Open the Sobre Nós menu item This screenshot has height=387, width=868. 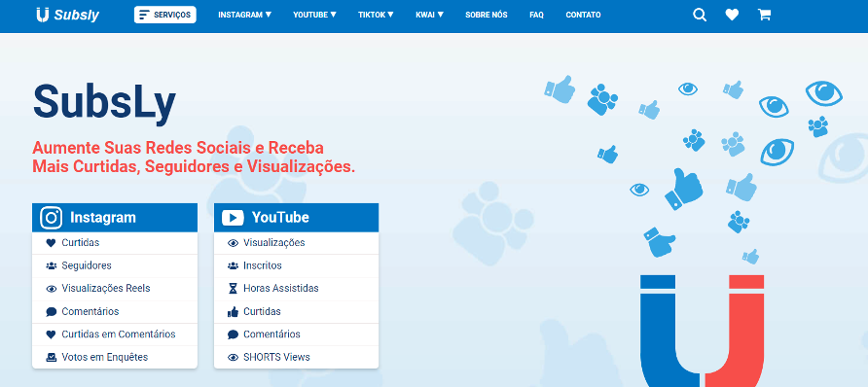486,15
